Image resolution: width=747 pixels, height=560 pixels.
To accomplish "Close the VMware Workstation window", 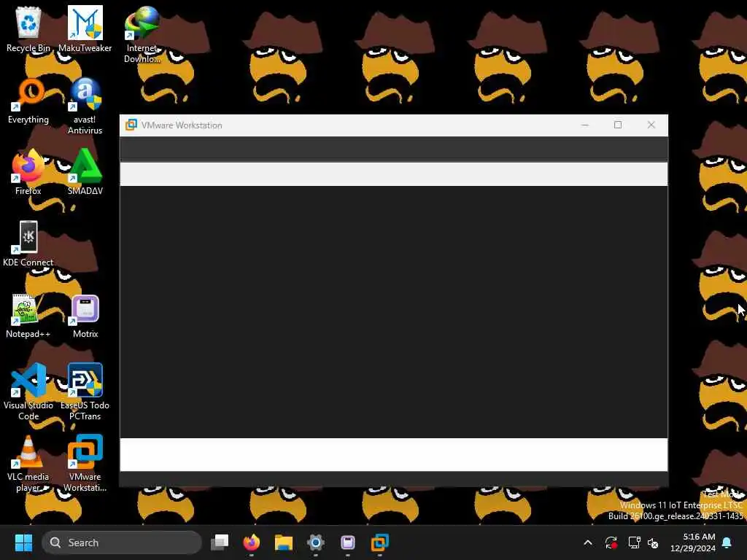I will tap(651, 125).
